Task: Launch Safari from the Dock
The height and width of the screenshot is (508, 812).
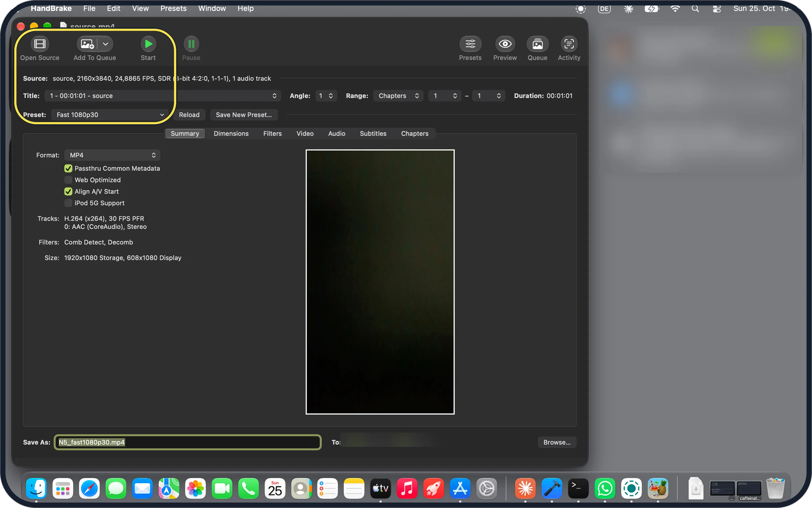Action: 89,488
